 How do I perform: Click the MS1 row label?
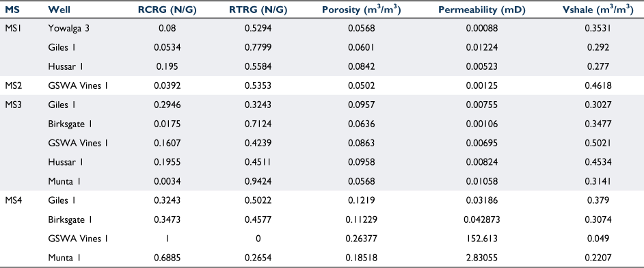12,28
